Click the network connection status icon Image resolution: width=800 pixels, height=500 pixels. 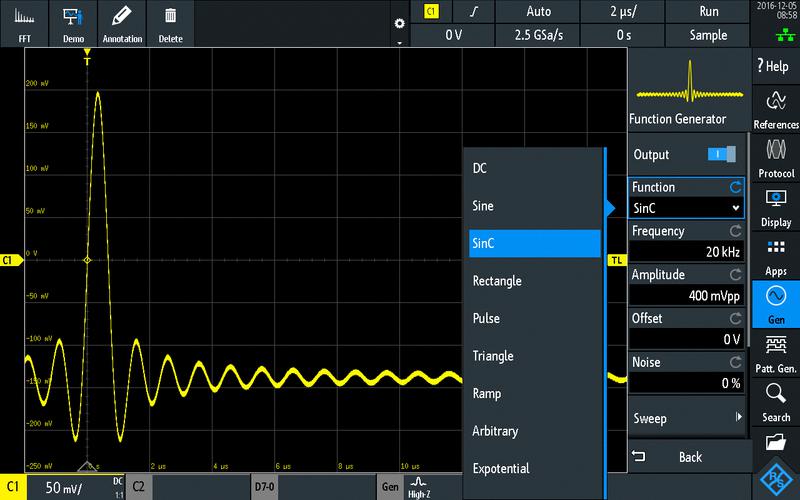tap(785, 36)
